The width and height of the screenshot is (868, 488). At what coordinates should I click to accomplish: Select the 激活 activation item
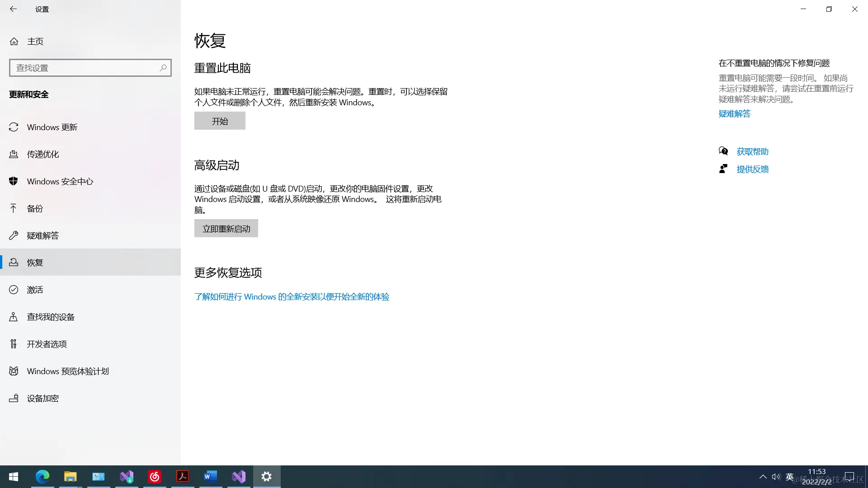(35, 290)
